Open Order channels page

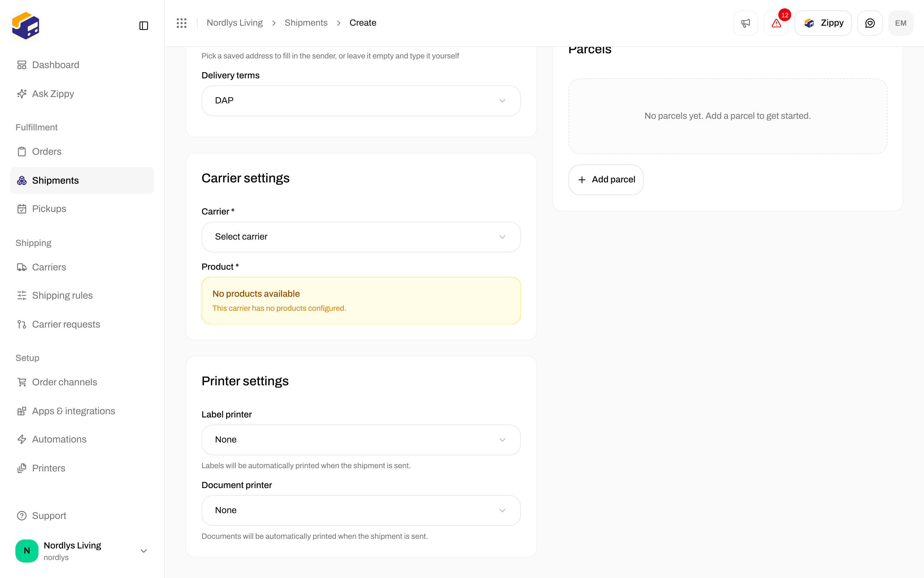pos(82,382)
